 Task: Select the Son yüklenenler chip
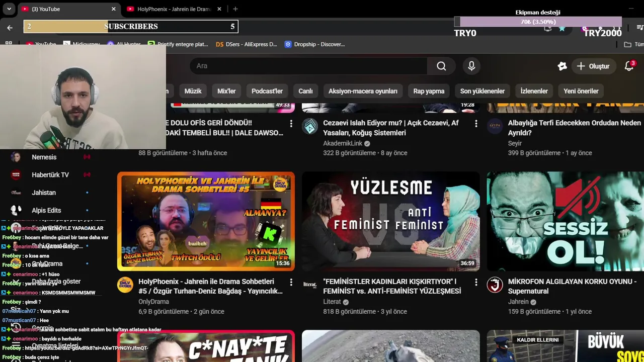[x=482, y=91]
